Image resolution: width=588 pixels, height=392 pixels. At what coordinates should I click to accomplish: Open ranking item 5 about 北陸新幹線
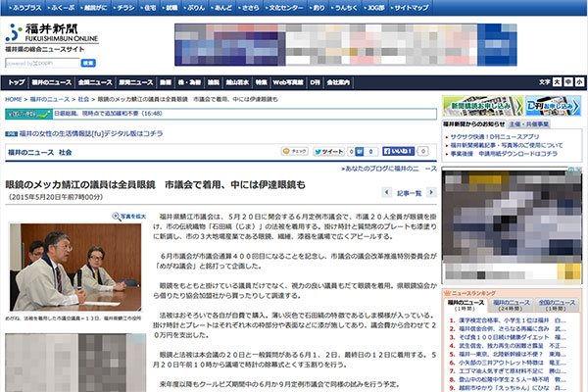click(x=513, y=355)
